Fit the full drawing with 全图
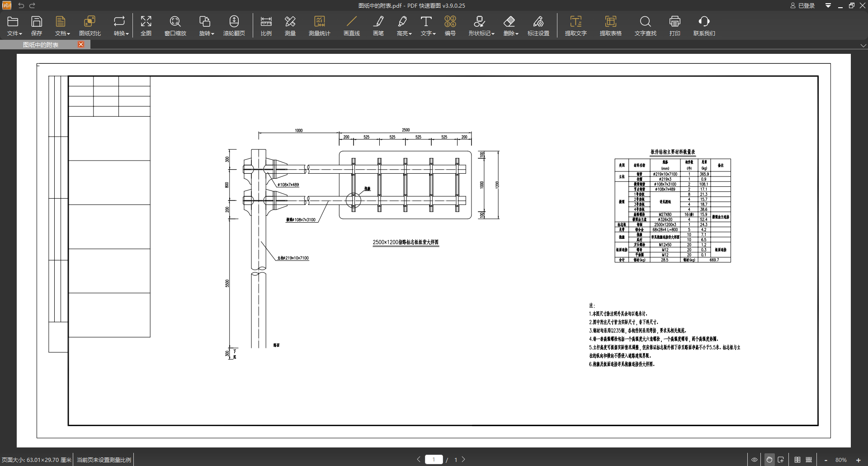 [x=146, y=26]
